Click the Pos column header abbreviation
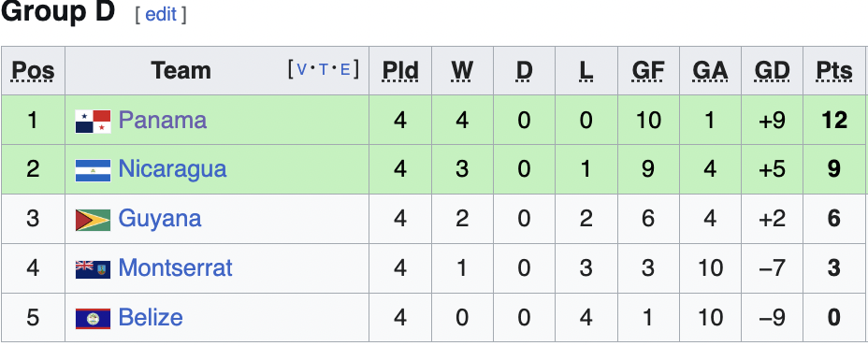The image size is (868, 346). (x=34, y=71)
